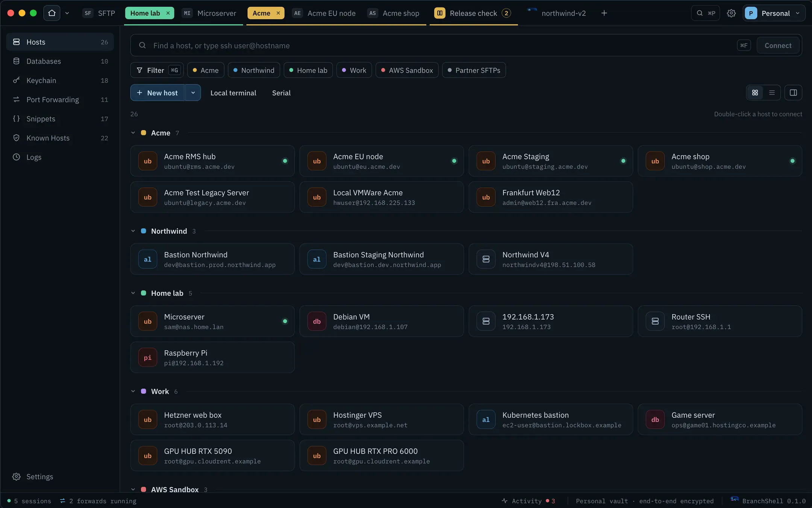Collapse the Home lab host group
Image resolution: width=812 pixels, height=508 pixels.
coord(133,293)
